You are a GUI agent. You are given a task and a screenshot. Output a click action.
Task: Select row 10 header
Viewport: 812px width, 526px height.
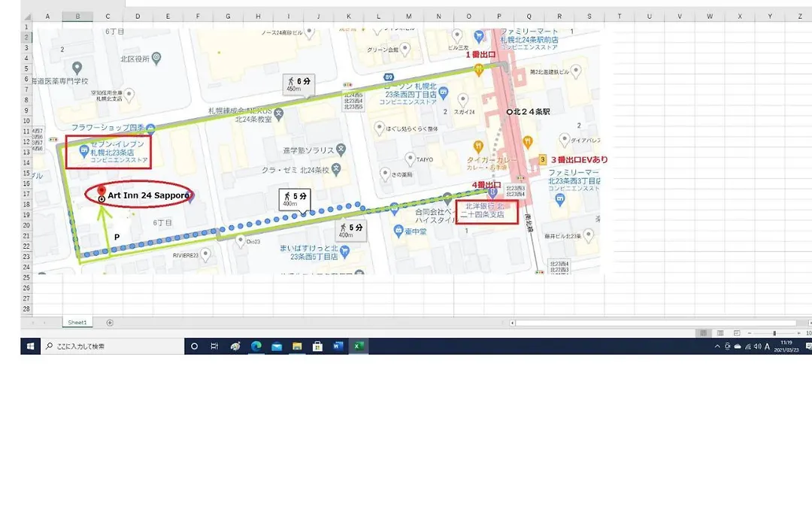(x=26, y=121)
